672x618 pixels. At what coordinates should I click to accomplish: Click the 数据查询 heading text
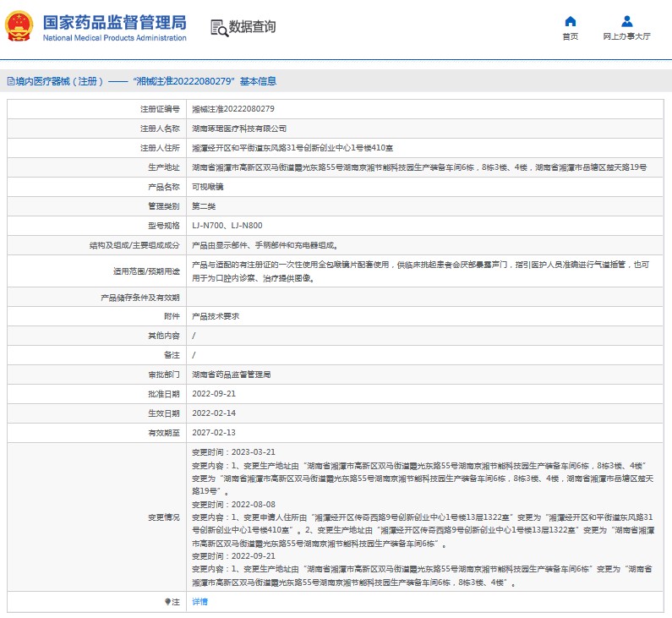click(x=252, y=27)
